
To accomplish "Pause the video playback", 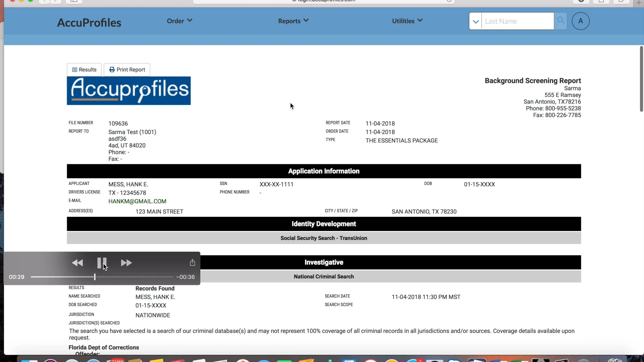I will (102, 263).
